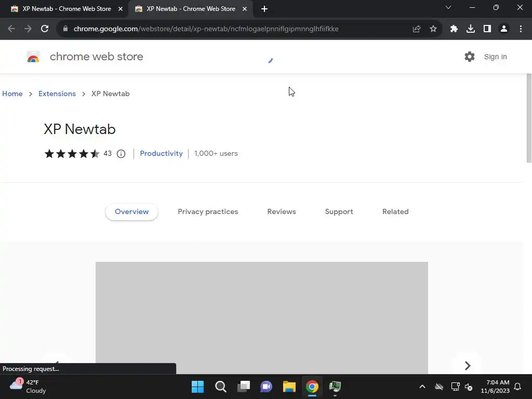Open the taskbar clock showing 7:04 AM
This screenshot has height=399, width=532.
tap(495, 387)
